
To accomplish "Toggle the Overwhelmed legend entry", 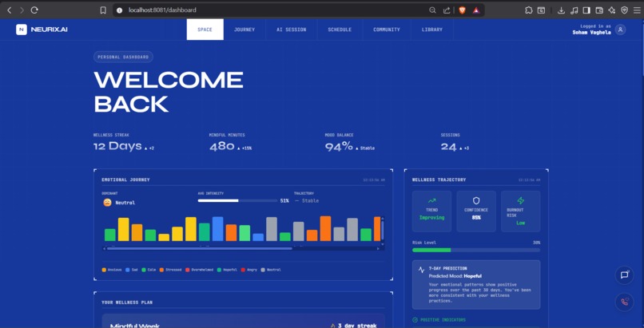I will 199,270.
